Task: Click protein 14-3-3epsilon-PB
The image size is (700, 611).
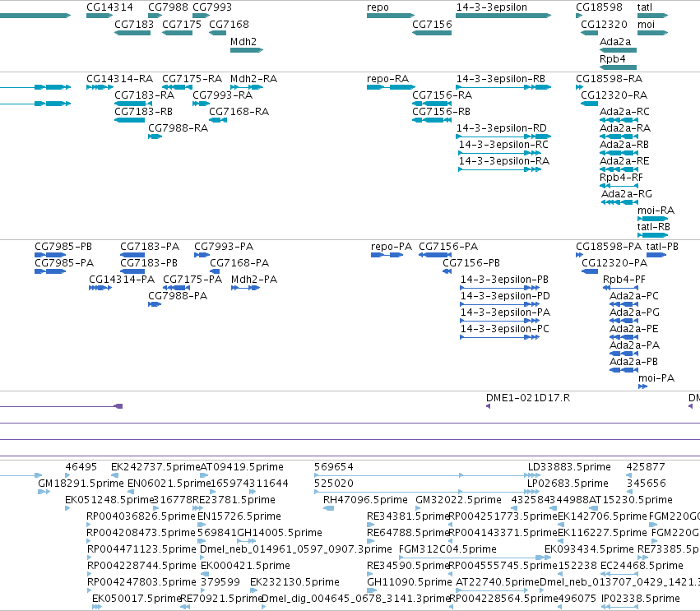Action: (504, 280)
